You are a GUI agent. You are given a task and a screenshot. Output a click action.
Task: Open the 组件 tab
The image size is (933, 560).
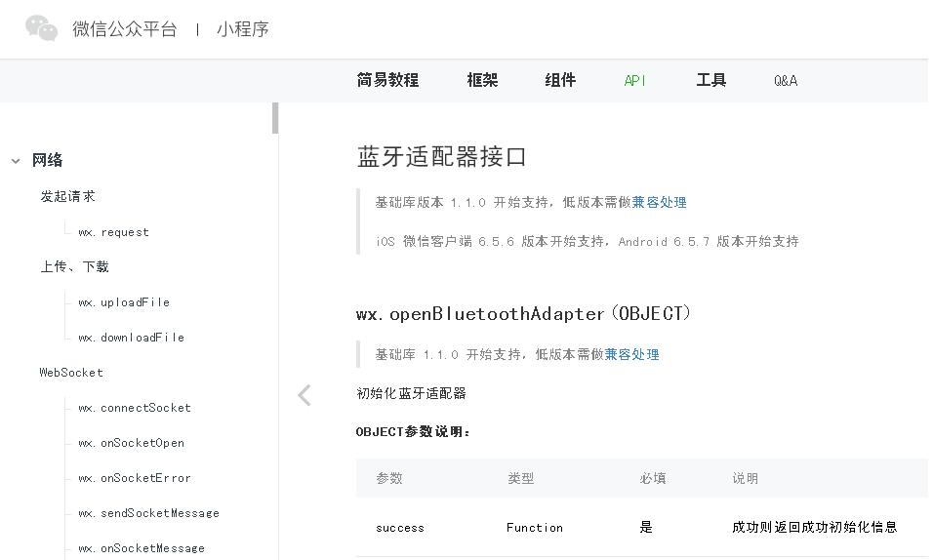pyautogui.click(x=560, y=81)
